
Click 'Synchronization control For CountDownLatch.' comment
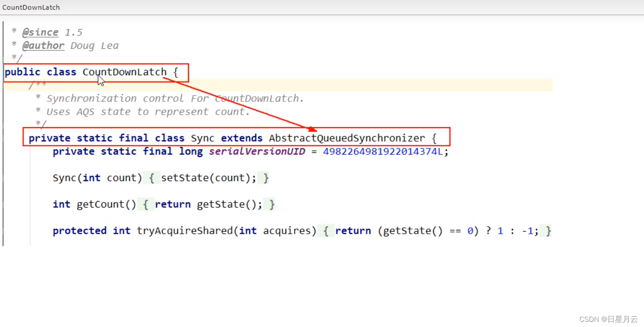pyautogui.click(x=175, y=98)
